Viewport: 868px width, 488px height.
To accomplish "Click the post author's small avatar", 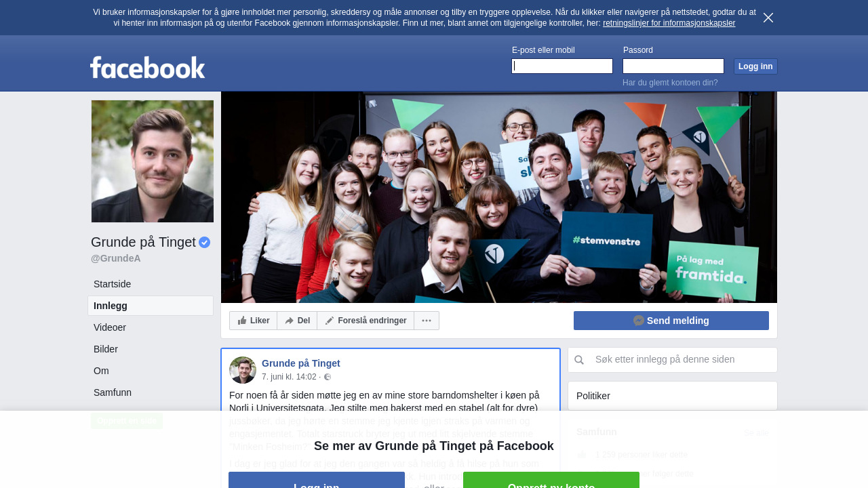I will (x=243, y=370).
